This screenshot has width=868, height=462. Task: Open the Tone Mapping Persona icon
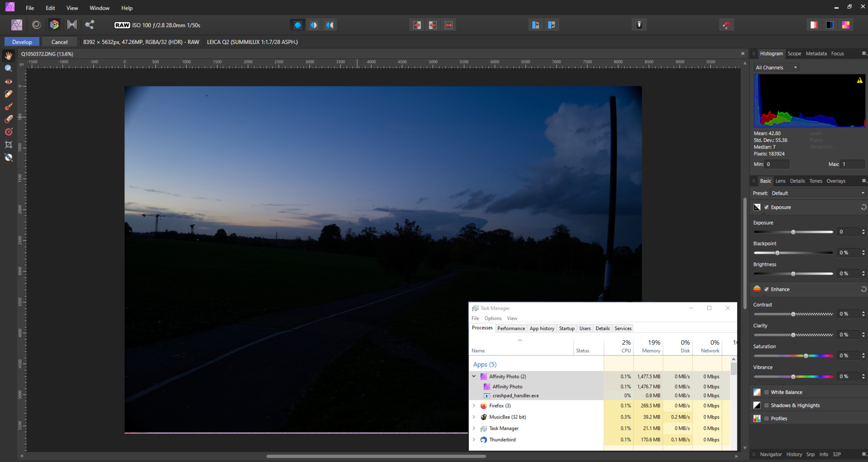tap(72, 25)
